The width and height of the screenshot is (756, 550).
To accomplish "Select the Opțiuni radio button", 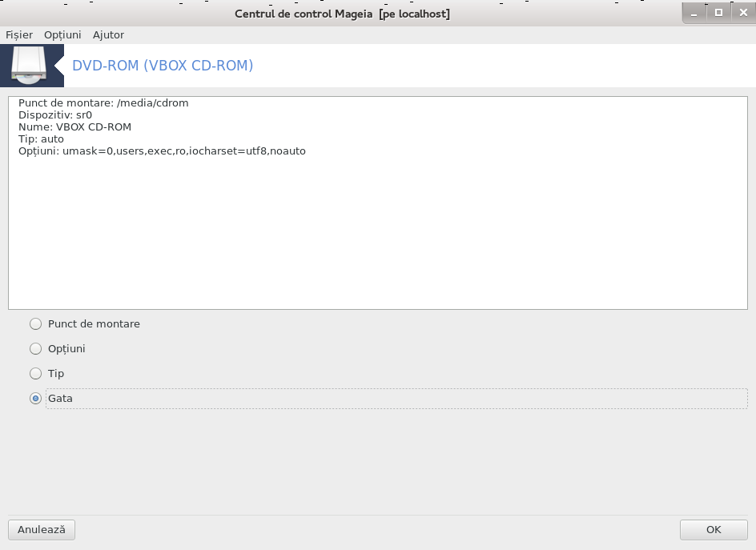I will (36, 348).
